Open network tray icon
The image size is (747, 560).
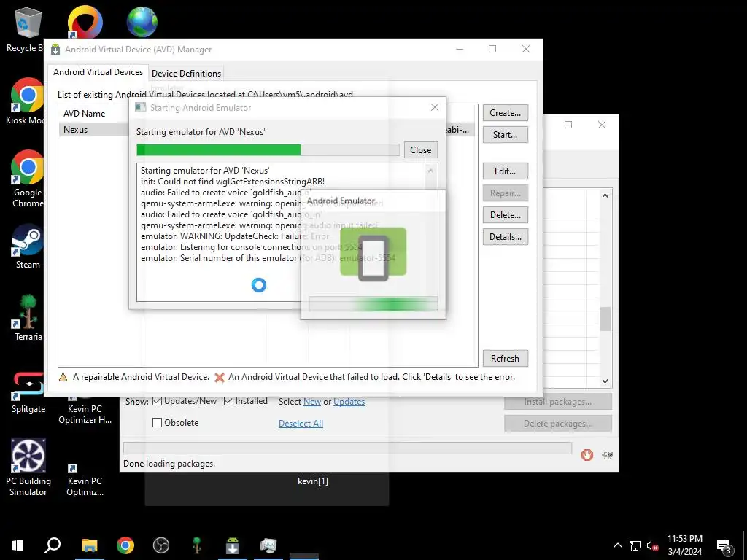pyautogui.click(x=635, y=545)
